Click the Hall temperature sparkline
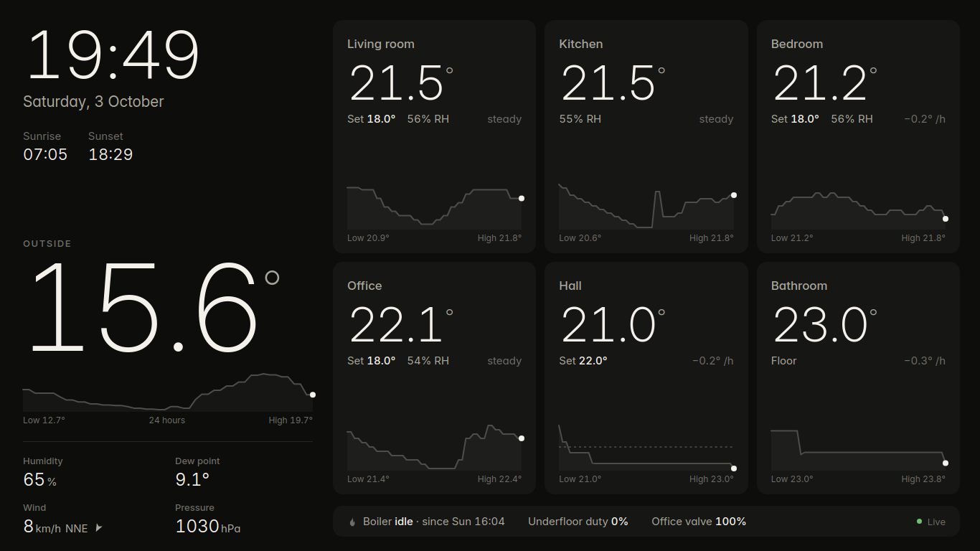Viewport: 980px width, 551px height. pyautogui.click(x=646, y=448)
